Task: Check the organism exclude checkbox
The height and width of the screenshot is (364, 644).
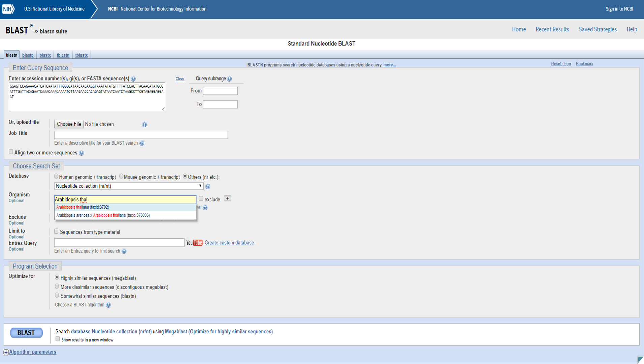Action: point(201,199)
